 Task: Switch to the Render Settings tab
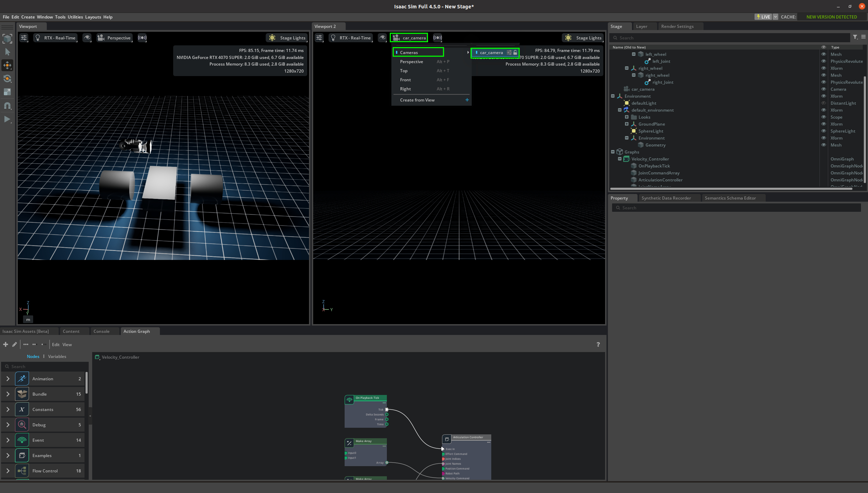pyautogui.click(x=677, y=27)
